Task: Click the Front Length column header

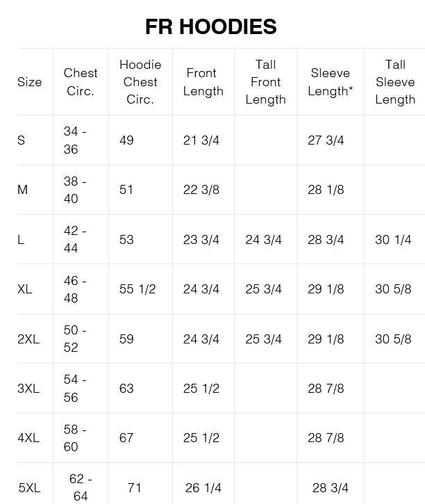Action: point(203,82)
